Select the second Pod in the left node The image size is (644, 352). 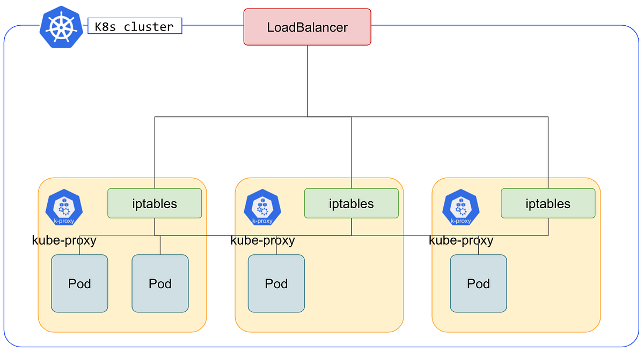[x=160, y=283]
